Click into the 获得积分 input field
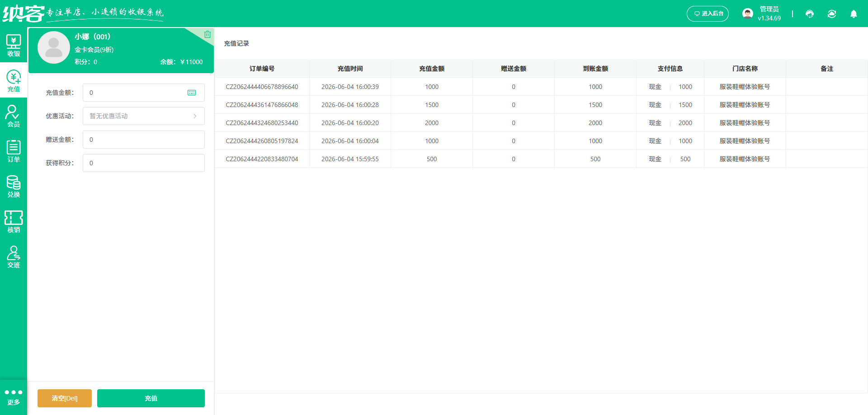Image resolution: width=868 pixels, height=415 pixels. [x=144, y=163]
